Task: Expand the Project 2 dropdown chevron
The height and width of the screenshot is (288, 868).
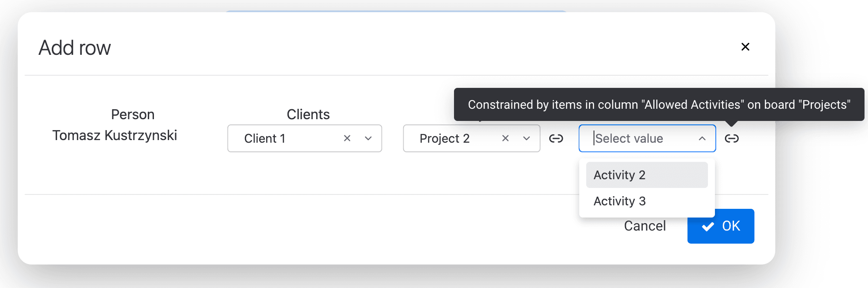Action: 527,138
